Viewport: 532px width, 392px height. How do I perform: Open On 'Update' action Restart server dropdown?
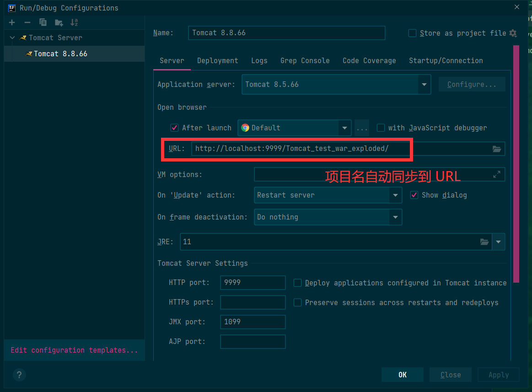point(328,195)
